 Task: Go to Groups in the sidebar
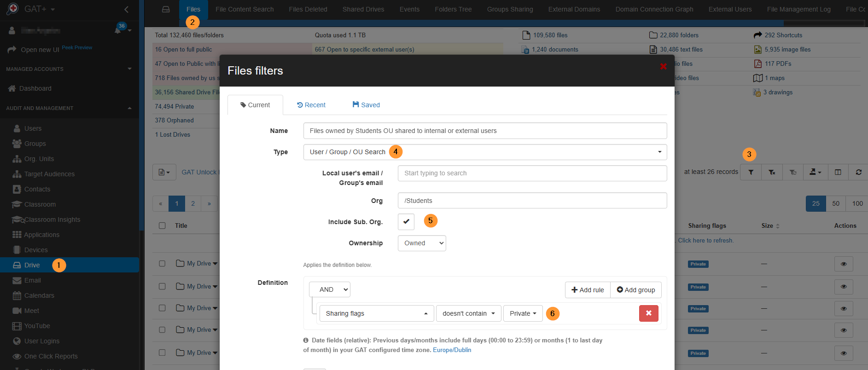pos(35,144)
